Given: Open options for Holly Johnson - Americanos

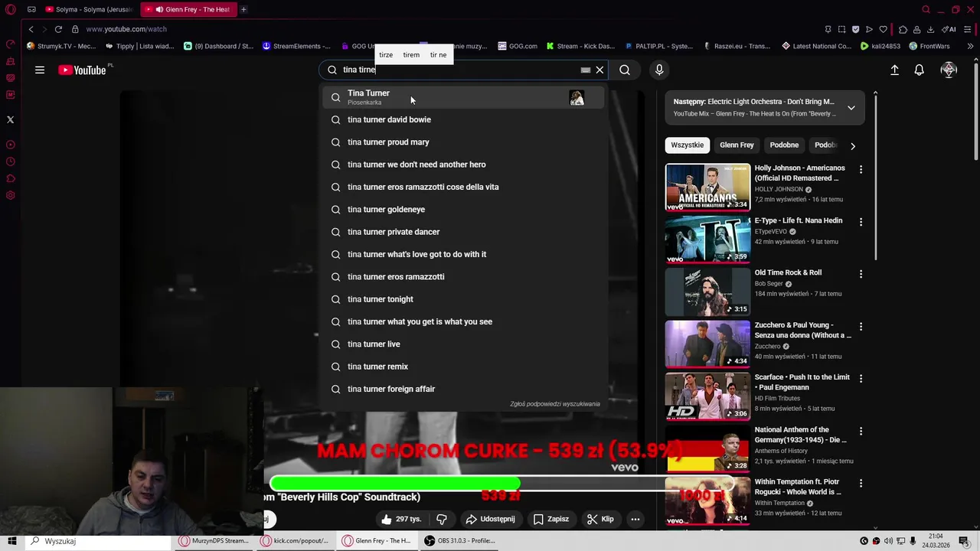Looking at the screenshot, I should [861, 170].
